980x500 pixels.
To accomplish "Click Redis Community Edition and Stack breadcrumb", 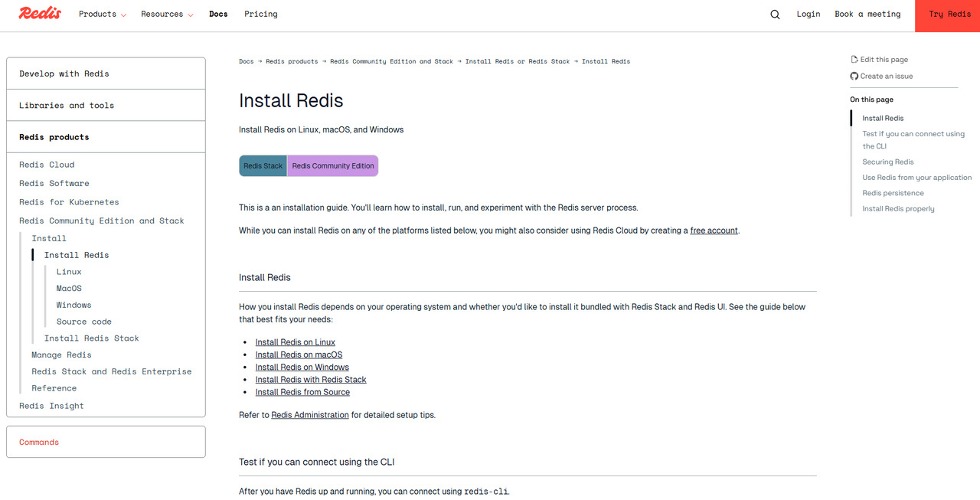I will tap(391, 61).
